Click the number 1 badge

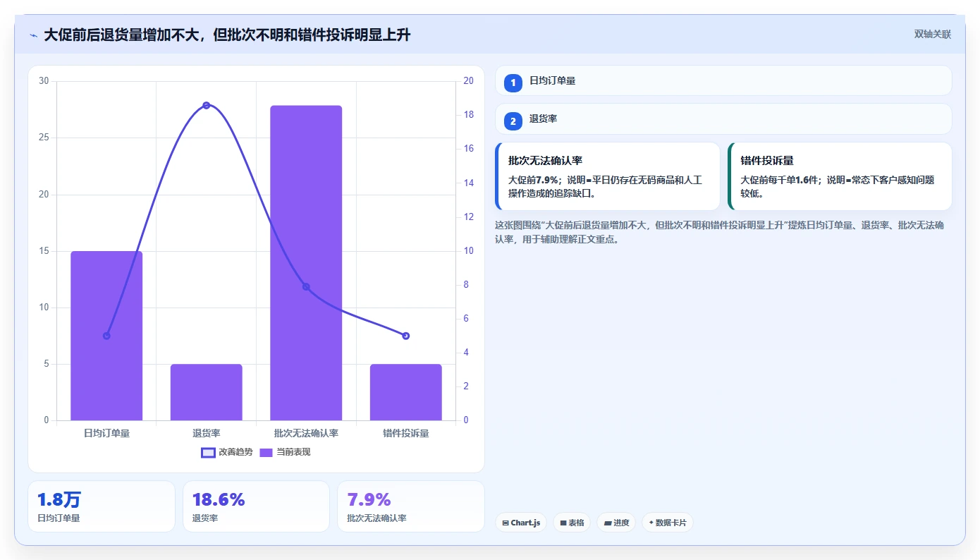(x=513, y=83)
